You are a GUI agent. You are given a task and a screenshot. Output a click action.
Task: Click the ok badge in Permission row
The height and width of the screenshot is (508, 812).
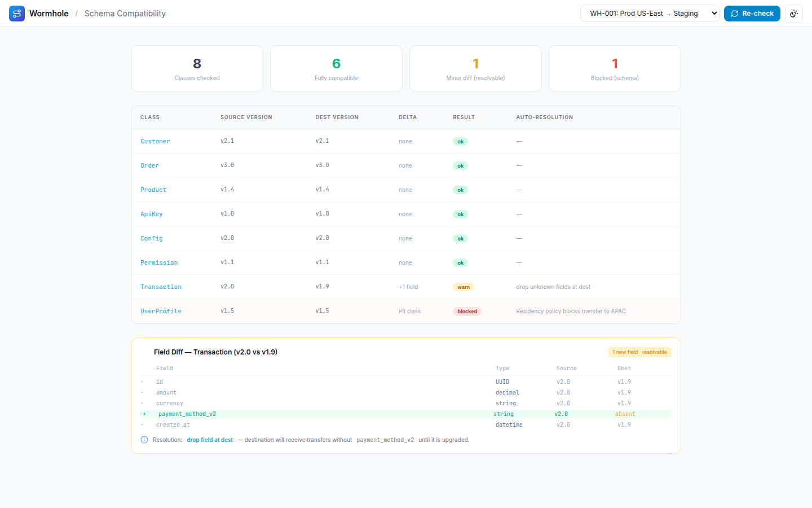(460, 263)
